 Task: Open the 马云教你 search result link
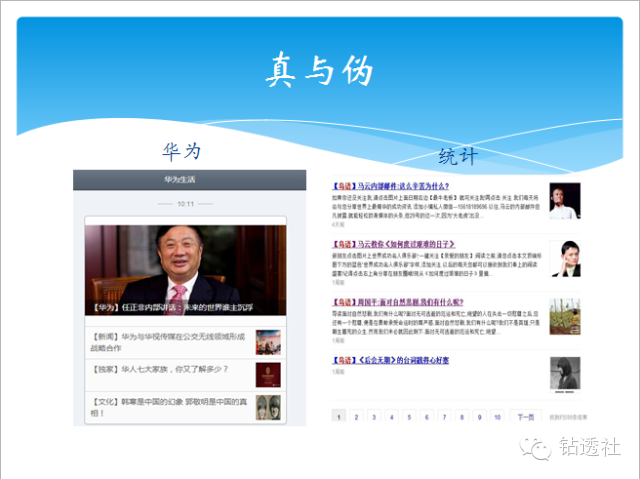tap(393, 244)
